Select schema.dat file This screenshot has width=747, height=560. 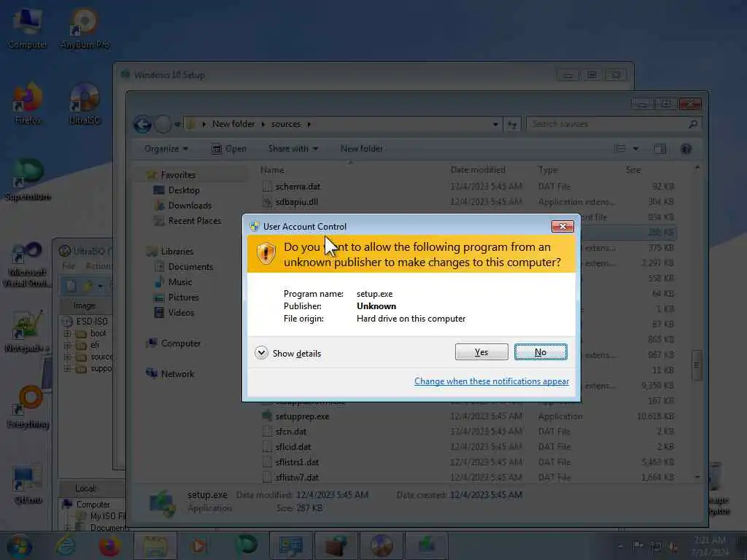298,186
